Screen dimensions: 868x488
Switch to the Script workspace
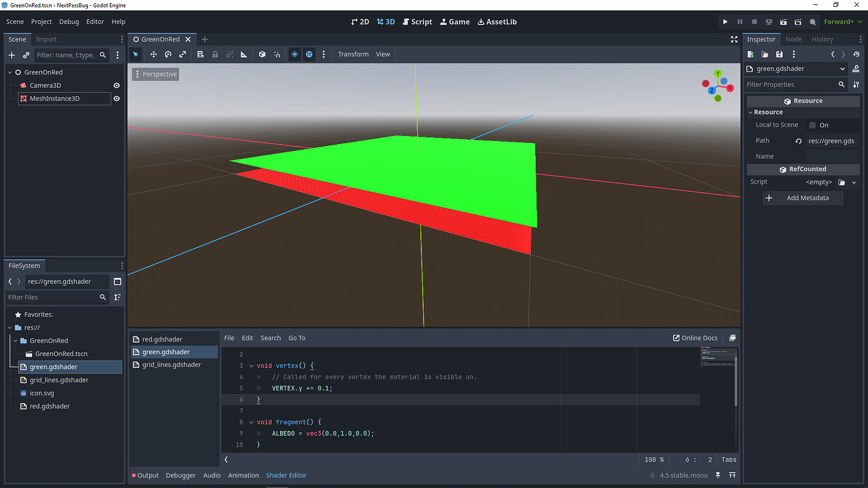(x=418, y=21)
